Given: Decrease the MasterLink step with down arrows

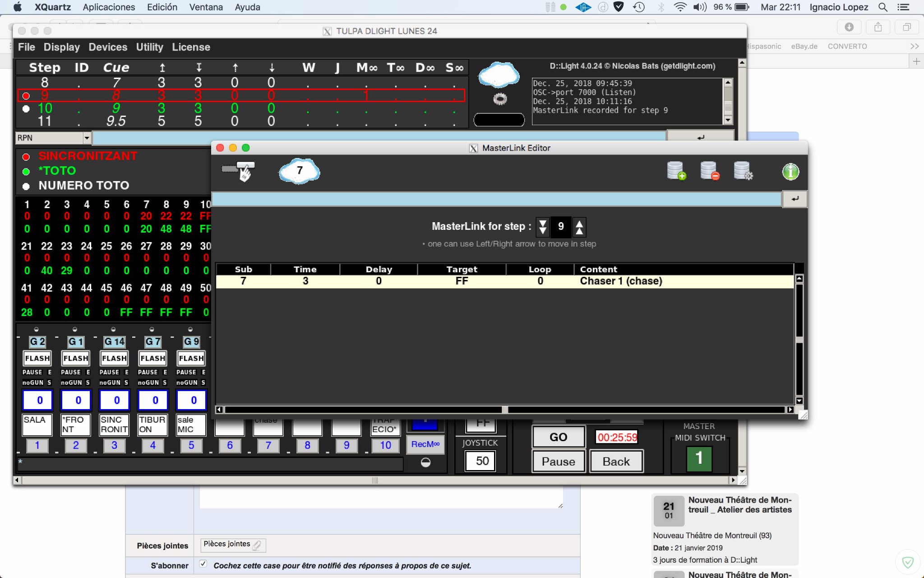Looking at the screenshot, I should click(543, 227).
